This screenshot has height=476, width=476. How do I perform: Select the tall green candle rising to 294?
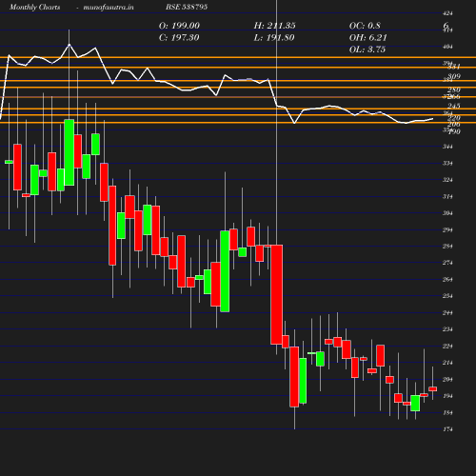point(225,271)
